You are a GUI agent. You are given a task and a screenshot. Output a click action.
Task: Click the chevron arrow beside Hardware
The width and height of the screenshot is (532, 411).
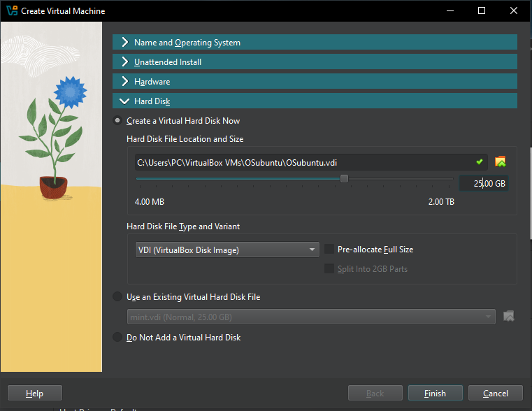(125, 82)
